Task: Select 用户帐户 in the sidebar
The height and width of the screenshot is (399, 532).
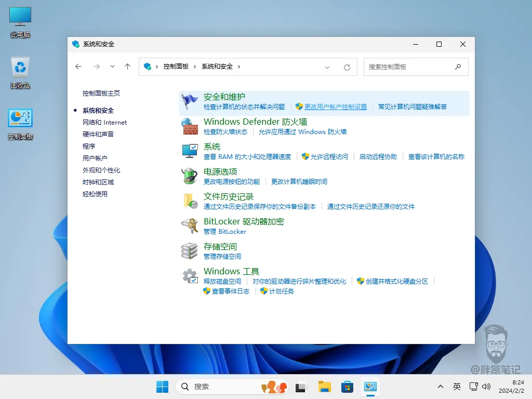Action: 95,158
